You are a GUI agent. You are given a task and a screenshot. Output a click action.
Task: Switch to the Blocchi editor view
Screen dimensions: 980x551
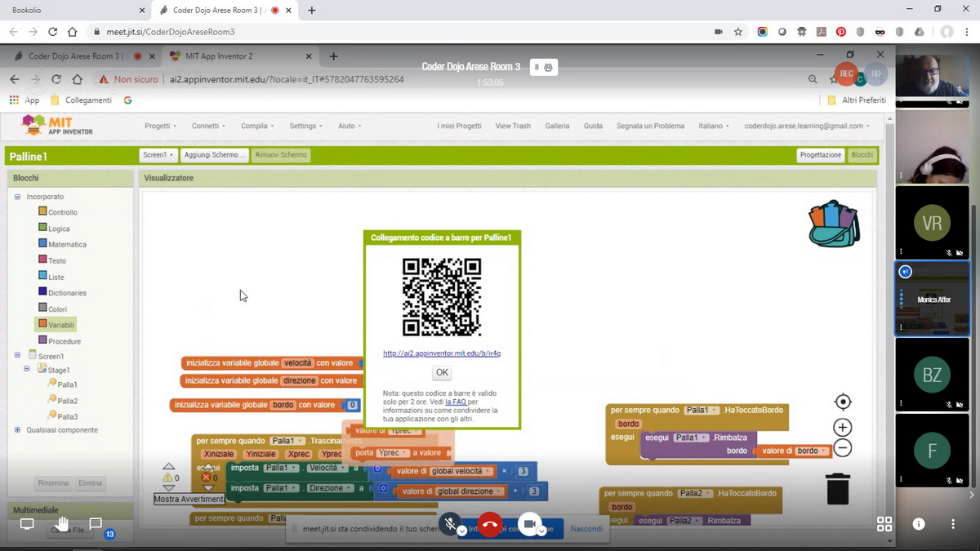pos(862,155)
